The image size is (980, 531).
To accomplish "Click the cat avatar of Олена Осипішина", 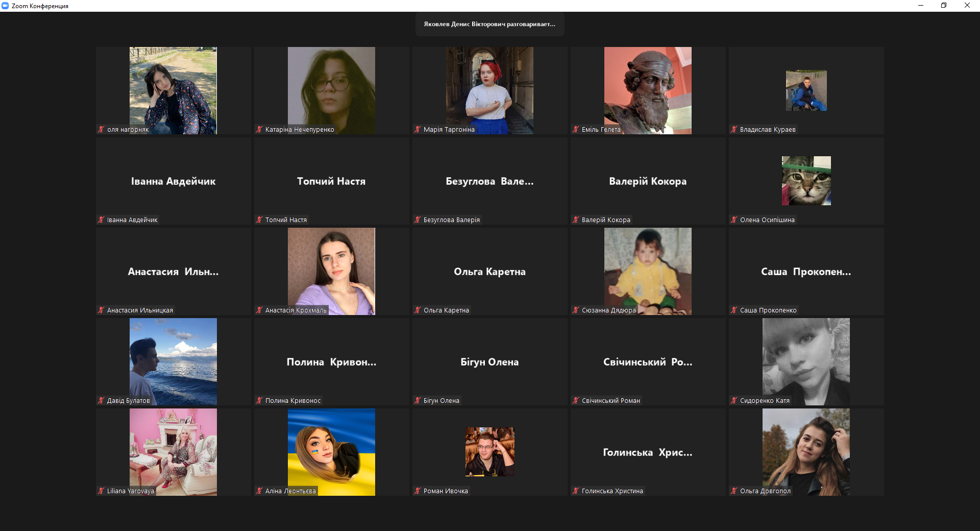I will (806, 181).
